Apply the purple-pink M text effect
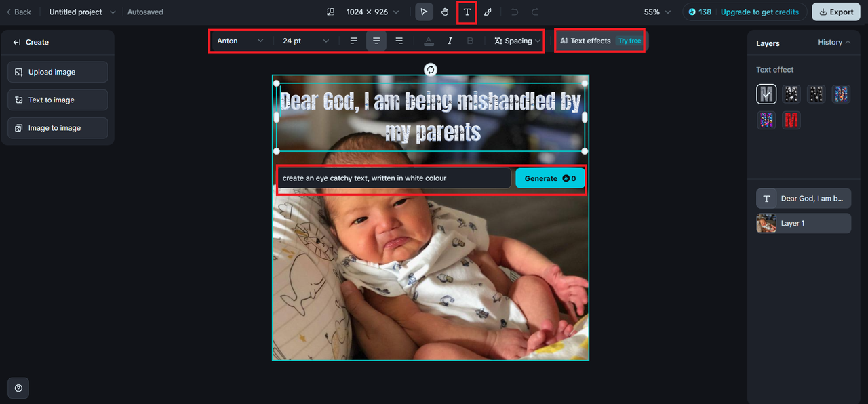This screenshot has width=868, height=404. pyautogui.click(x=766, y=120)
